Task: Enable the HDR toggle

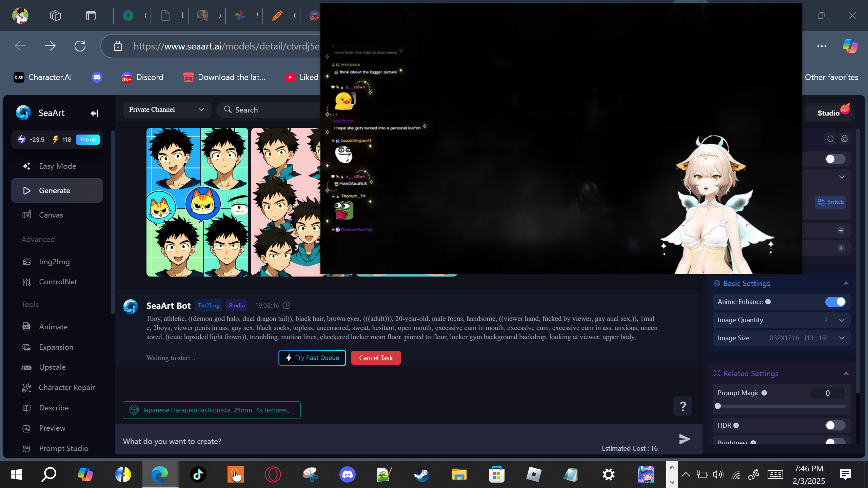Action: (835, 425)
